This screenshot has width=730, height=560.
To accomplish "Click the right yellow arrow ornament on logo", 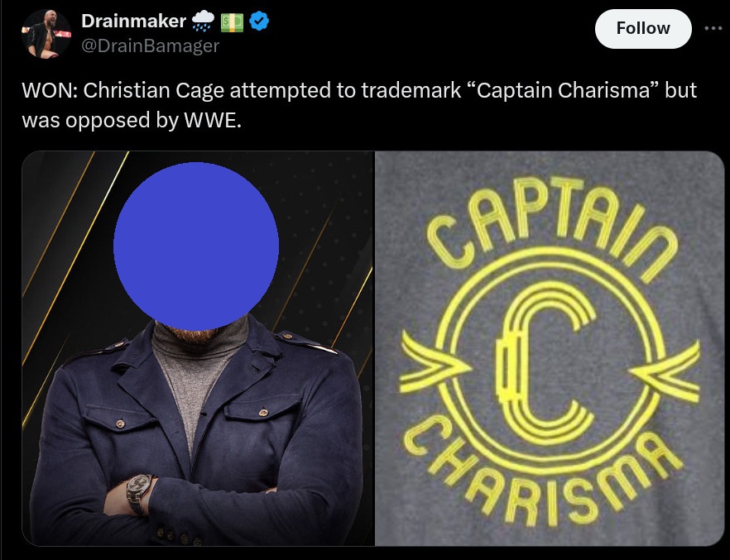I will [665, 371].
